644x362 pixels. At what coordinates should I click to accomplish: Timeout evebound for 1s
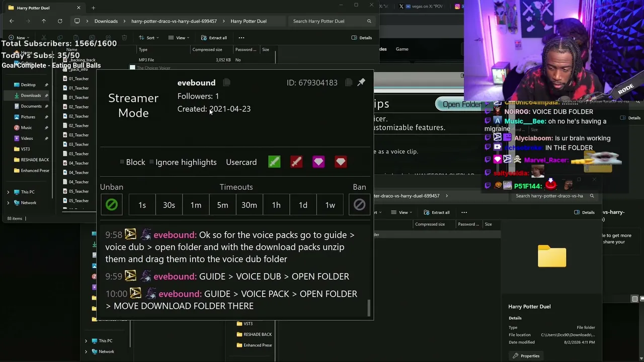pyautogui.click(x=142, y=205)
